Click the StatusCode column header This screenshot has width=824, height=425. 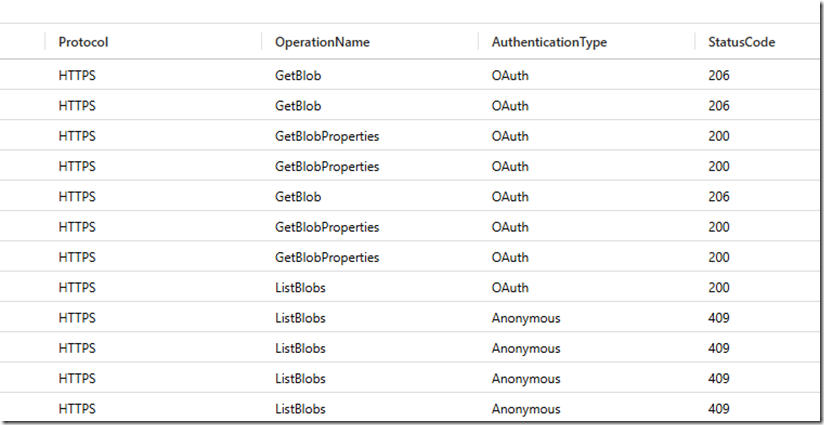tap(741, 42)
